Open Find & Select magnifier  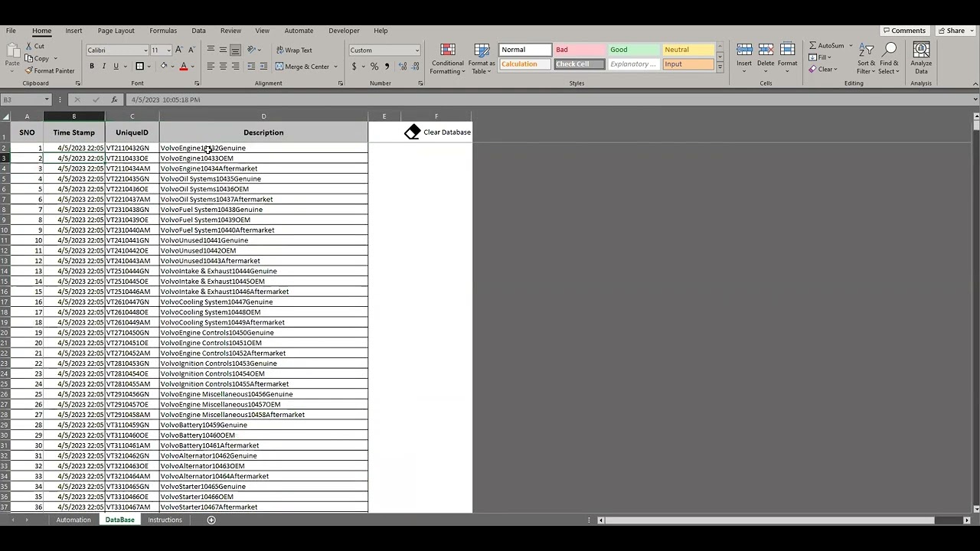tap(889, 51)
